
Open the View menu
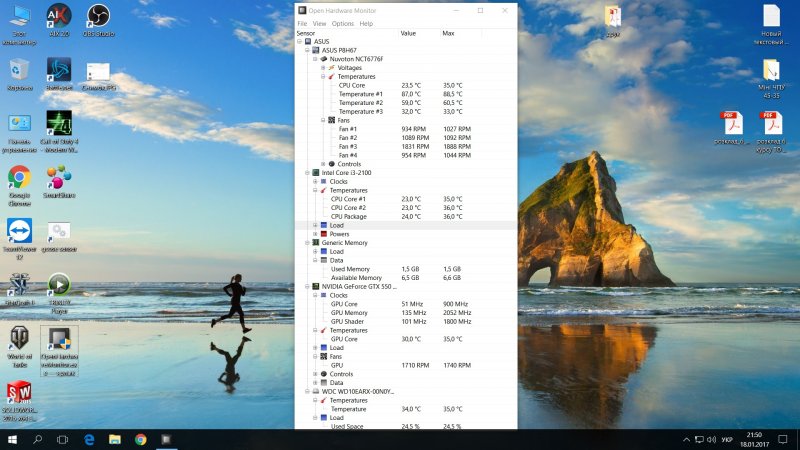point(319,23)
